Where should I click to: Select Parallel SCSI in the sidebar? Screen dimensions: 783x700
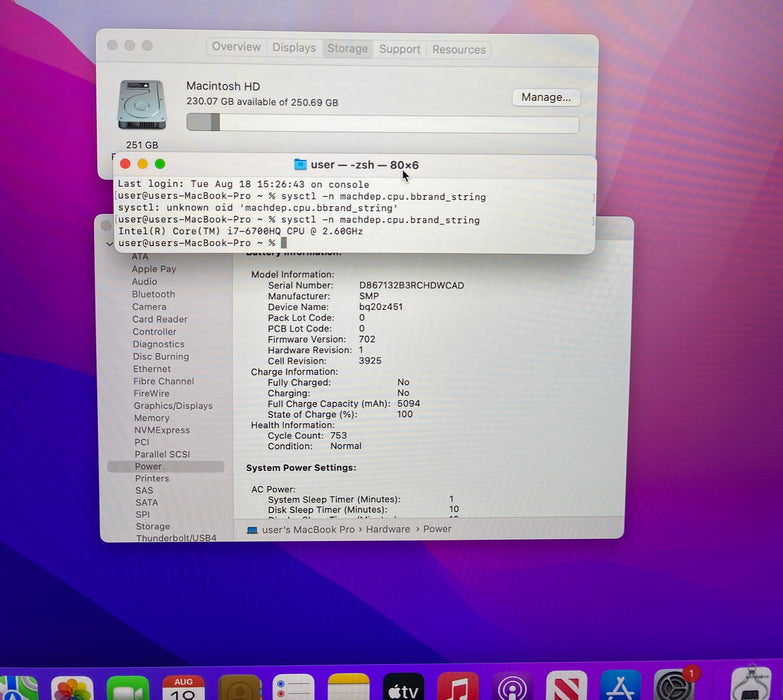(162, 454)
